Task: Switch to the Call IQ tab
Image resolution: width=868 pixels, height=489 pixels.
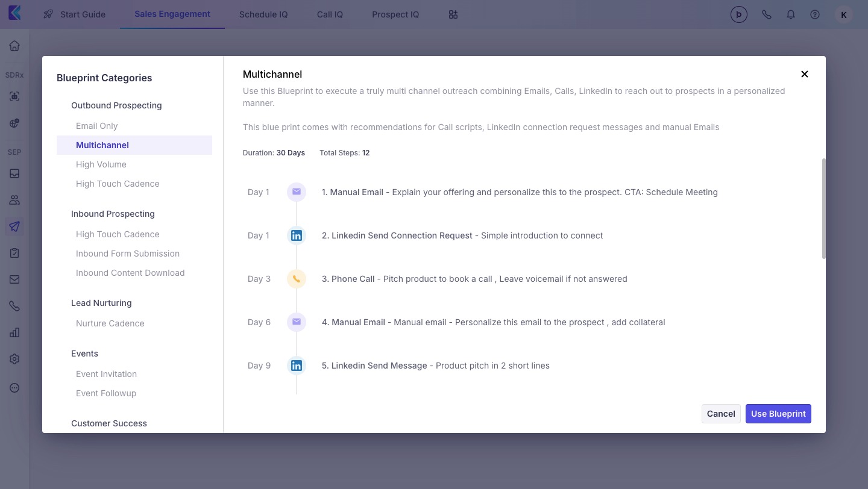Action: pyautogui.click(x=330, y=14)
